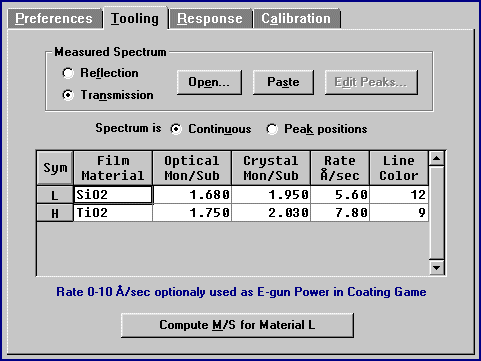Click the Rate Å/sec column header
This screenshot has height=361, width=481.
(340, 168)
